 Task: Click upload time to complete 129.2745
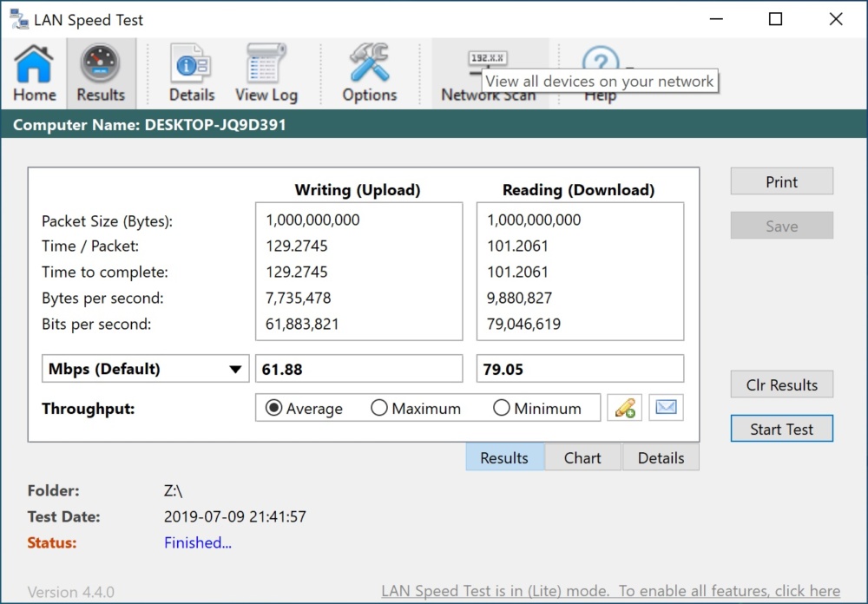(x=297, y=272)
